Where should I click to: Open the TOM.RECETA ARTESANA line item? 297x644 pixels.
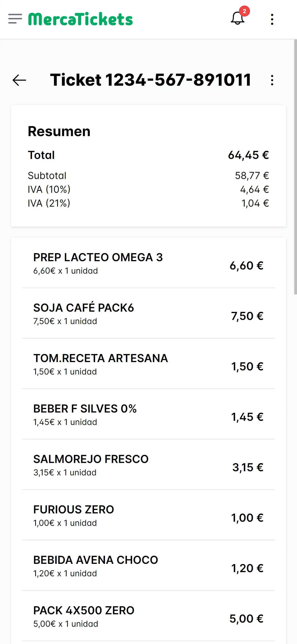pyautogui.click(x=148, y=364)
